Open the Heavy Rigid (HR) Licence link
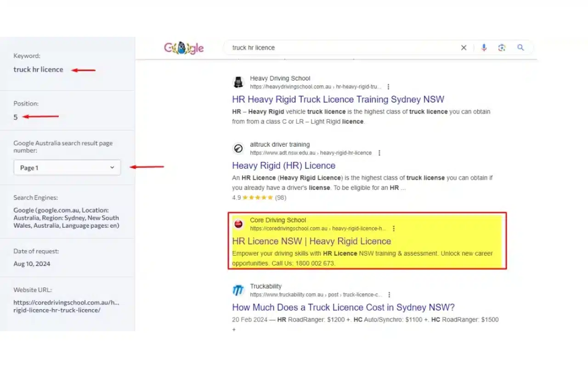This screenshot has width=588, height=368. pyautogui.click(x=283, y=166)
